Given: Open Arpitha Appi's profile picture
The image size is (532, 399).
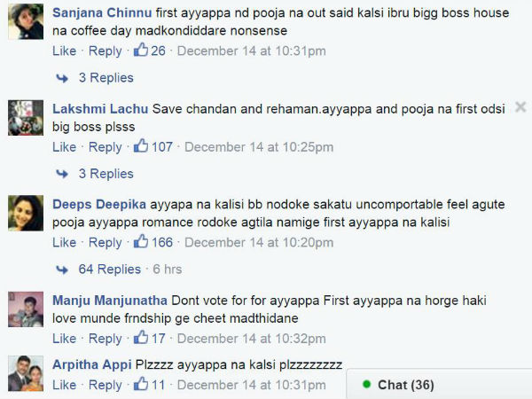Looking at the screenshot, I should [27, 373].
